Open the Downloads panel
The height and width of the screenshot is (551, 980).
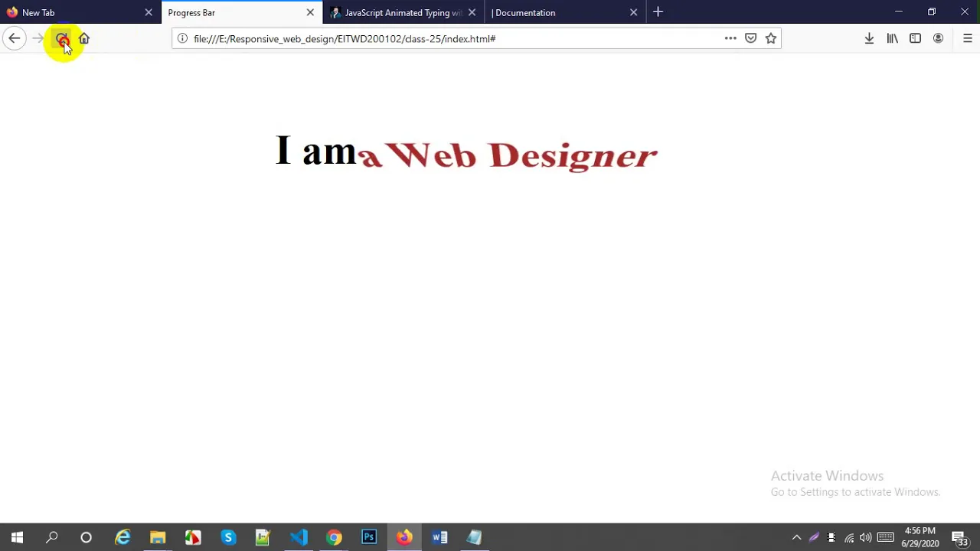pos(869,38)
